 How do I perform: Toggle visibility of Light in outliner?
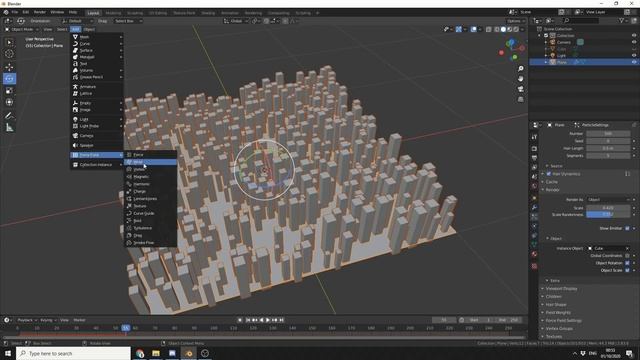[x=634, y=56]
